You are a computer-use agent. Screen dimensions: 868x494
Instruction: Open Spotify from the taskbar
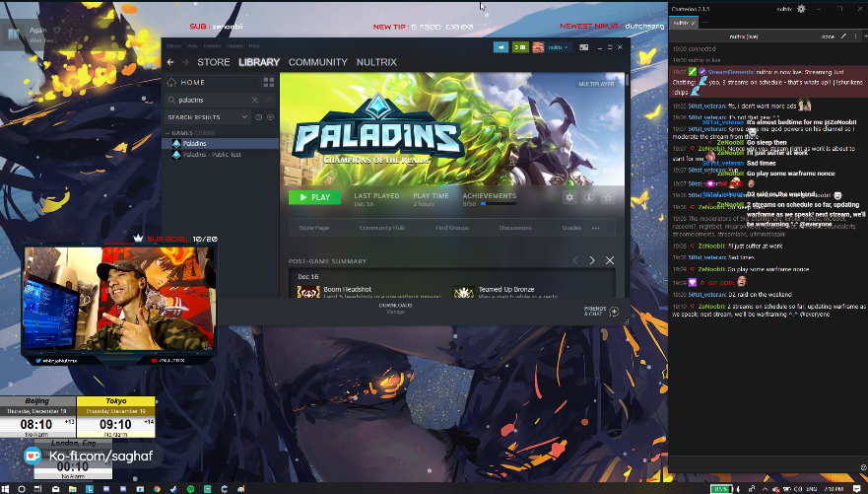point(190,489)
